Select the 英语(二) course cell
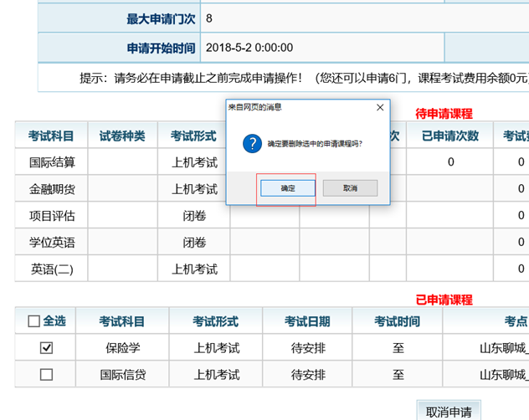The image size is (529, 420). click(x=51, y=269)
